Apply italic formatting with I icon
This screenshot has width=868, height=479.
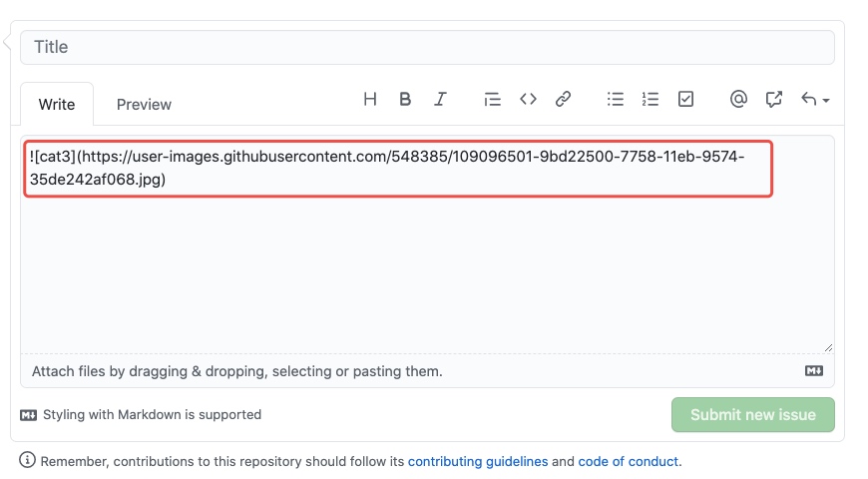coord(440,99)
